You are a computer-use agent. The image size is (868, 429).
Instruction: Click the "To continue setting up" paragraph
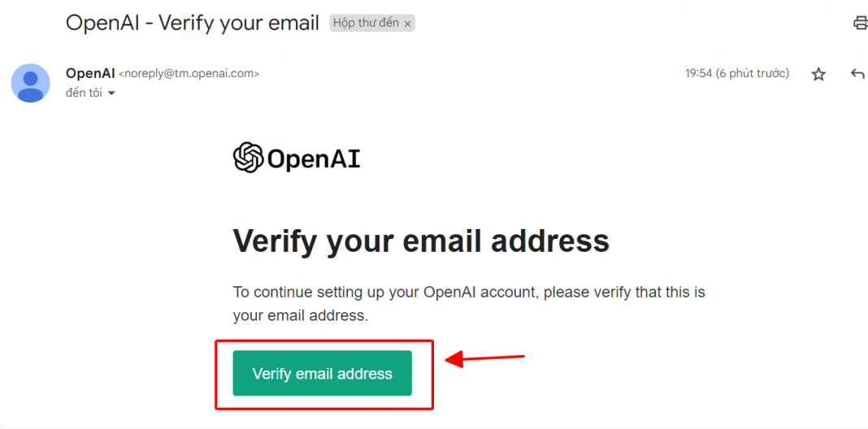click(x=469, y=292)
